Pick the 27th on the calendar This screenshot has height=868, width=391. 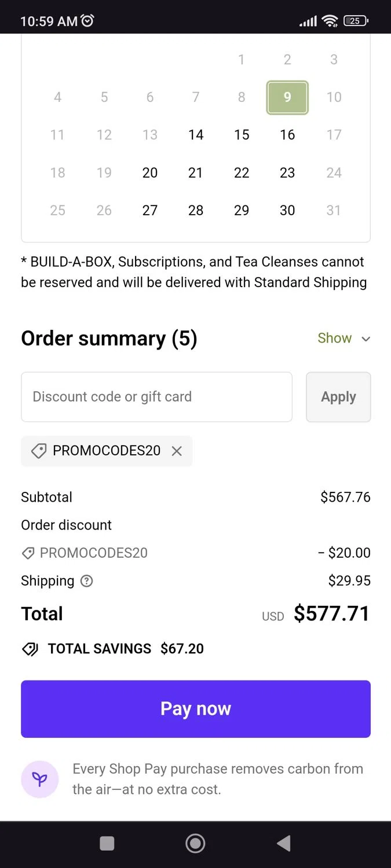[150, 211]
